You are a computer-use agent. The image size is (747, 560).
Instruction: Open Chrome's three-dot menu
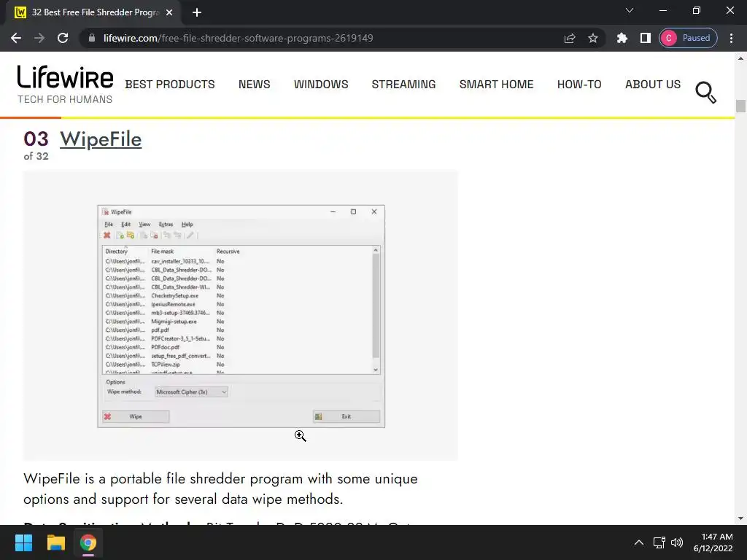pos(731,38)
